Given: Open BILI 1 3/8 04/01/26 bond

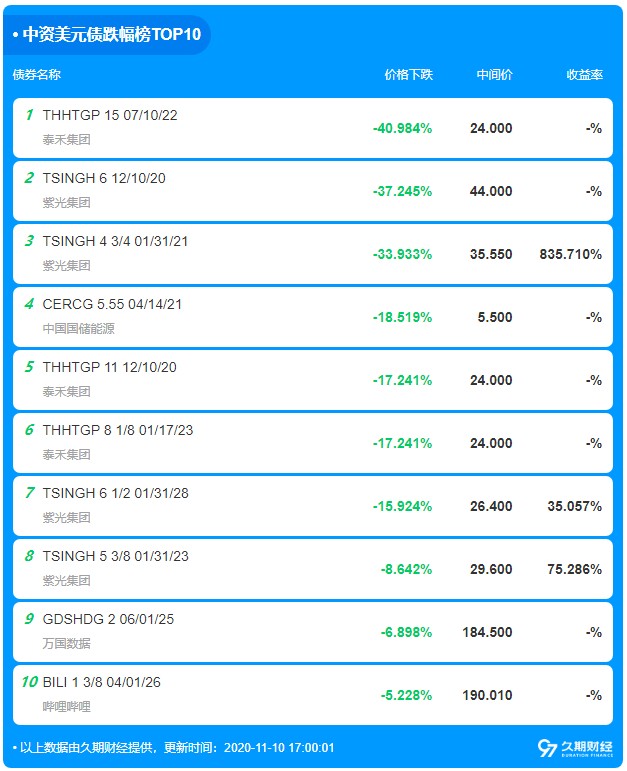Looking at the screenshot, I should coord(101,682).
